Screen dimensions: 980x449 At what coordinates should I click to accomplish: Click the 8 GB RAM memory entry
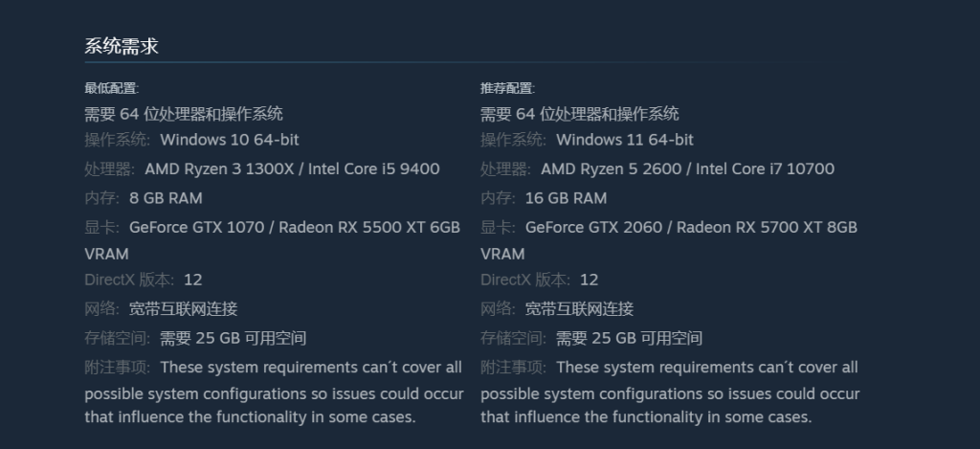[x=166, y=198]
